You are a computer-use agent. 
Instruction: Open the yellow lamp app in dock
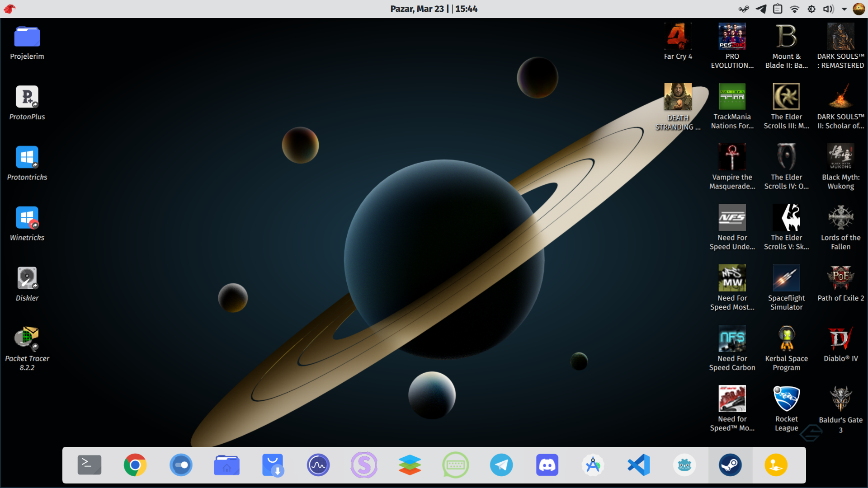(776, 465)
